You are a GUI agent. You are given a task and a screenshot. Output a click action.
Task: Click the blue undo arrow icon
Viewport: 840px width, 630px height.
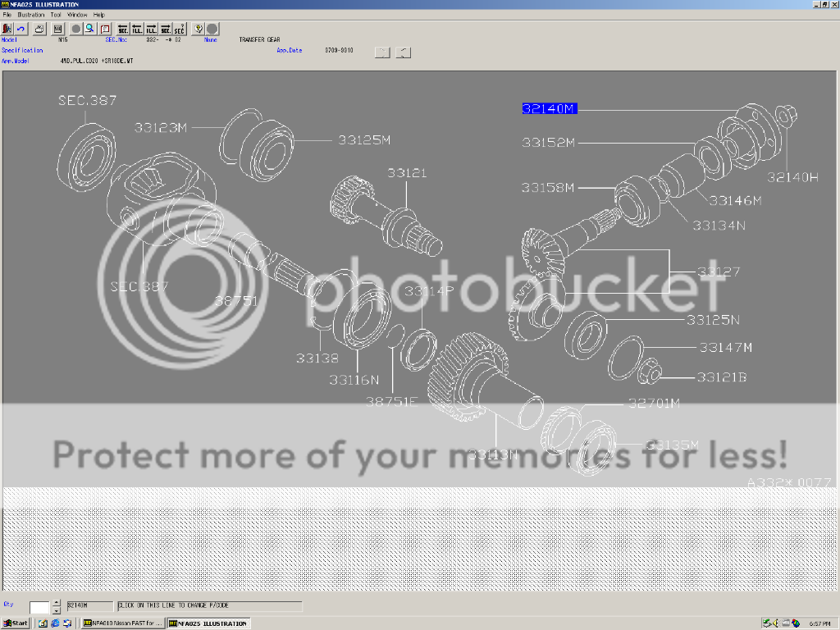pyautogui.click(x=21, y=29)
